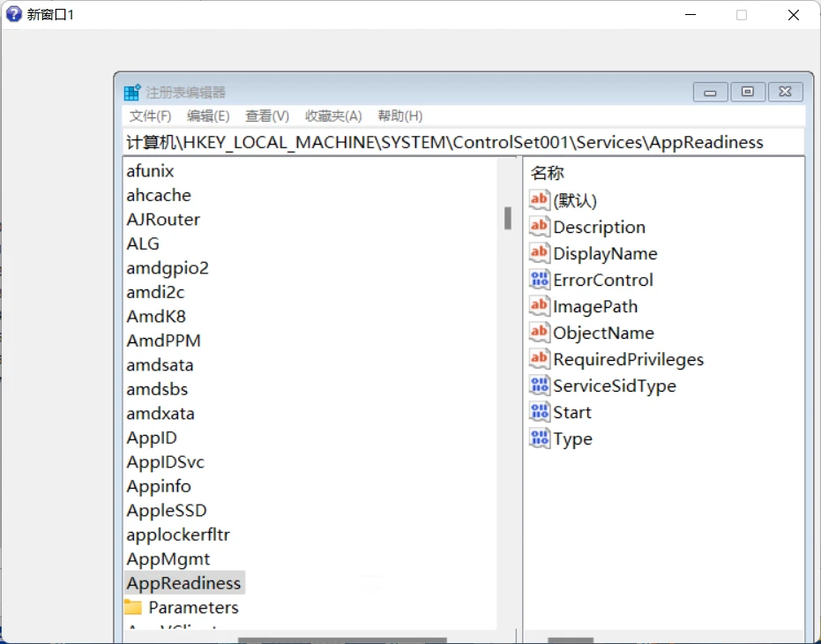This screenshot has width=821, height=644.
Task: Select the AJRouter key
Action: [163, 219]
